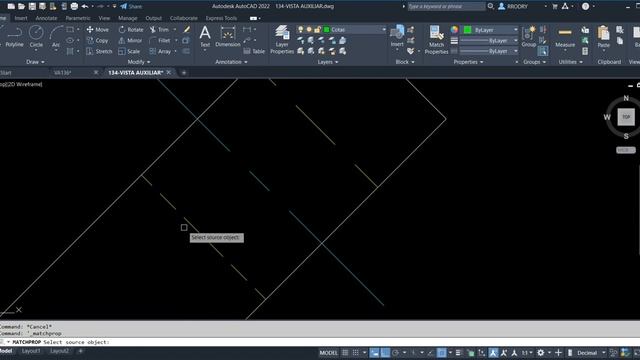Switch to the Layout1 tab
640x360 pixels.
(x=31, y=351)
